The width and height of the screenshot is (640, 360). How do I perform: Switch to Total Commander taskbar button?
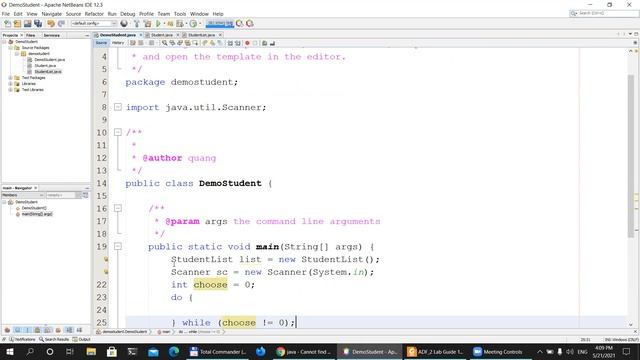click(x=218, y=351)
